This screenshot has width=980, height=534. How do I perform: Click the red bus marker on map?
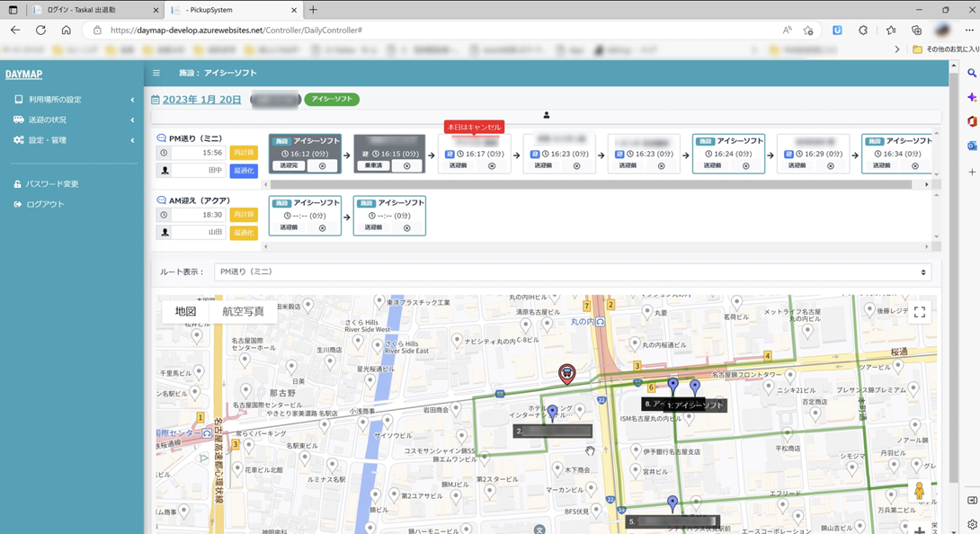click(567, 373)
